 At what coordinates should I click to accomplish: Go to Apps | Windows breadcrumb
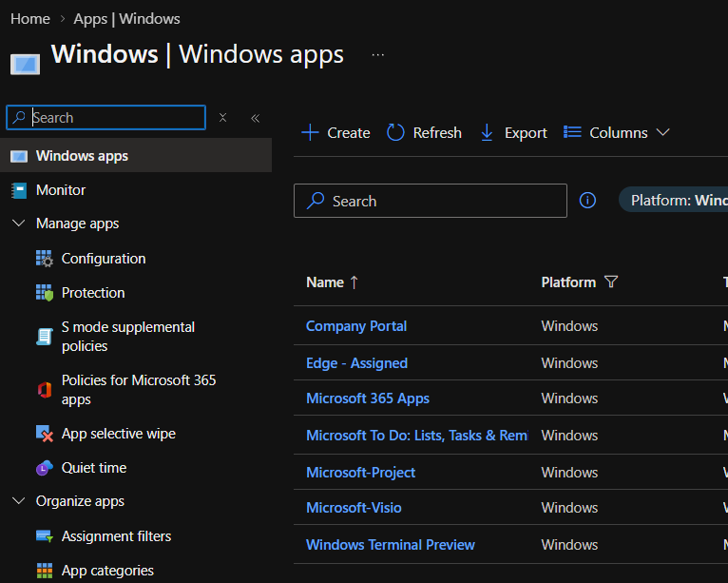click(x=126, y=19)
